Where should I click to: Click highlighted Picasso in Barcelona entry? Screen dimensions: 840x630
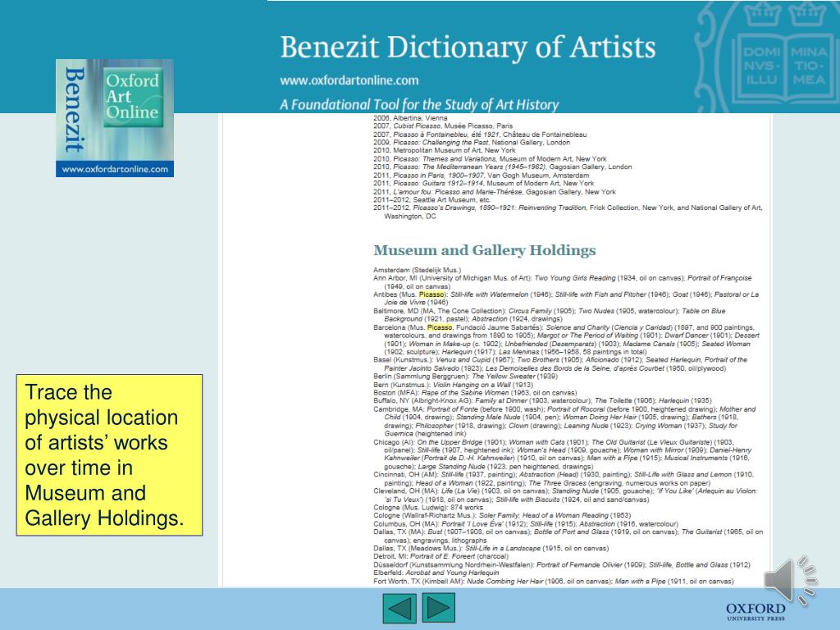tap(440, 327)
